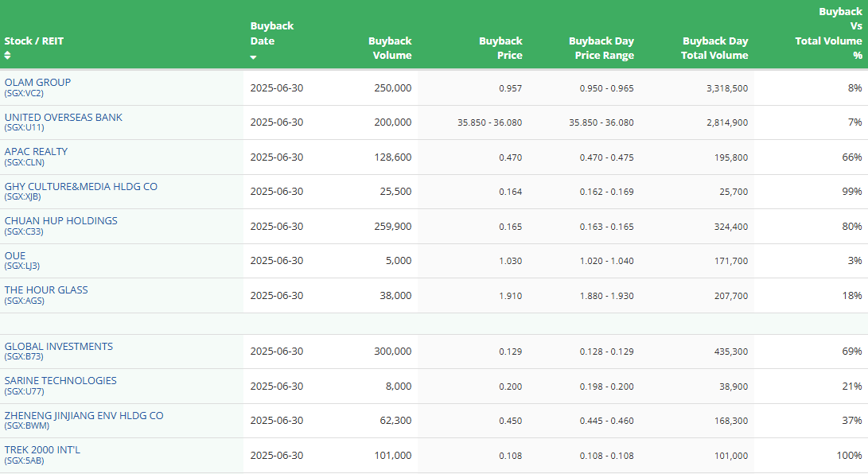Select OLAM GROUP total volume 3,318,500
Image resolution: width=868 pixels, height=474 pixels.
pyautogui.click(x=727, y=88)
